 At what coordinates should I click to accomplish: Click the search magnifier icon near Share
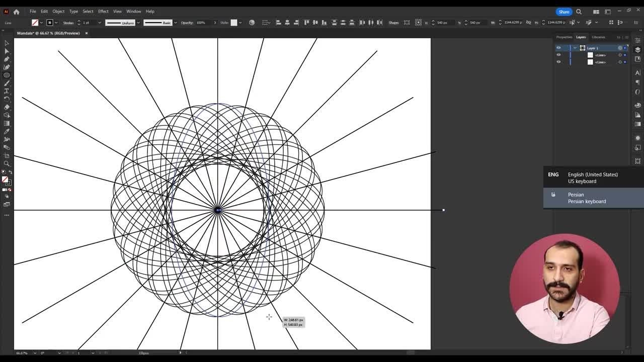coord(579,12)
